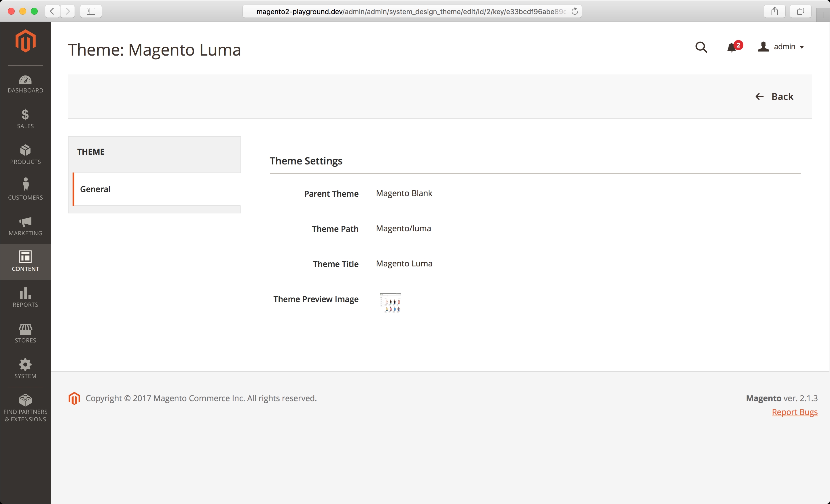The height and width of the screenshot is (504, 830).
Task: Reload the page
Action: tap(575, 12)
